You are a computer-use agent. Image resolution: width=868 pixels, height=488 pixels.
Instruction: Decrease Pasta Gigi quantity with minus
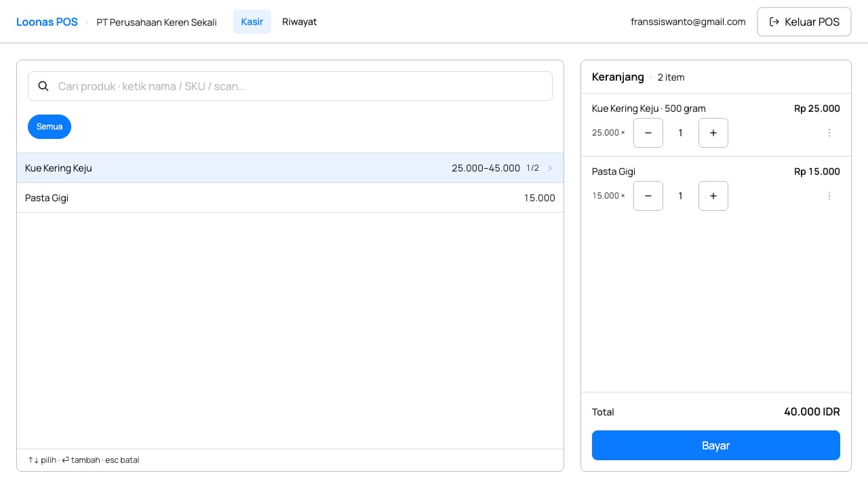click(x=648, y=196)
